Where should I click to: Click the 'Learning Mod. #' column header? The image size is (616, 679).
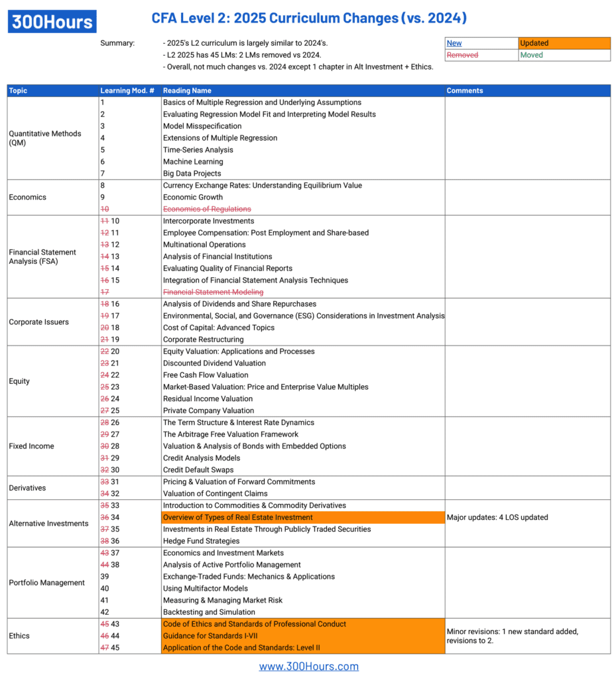(x=127, y=91)
